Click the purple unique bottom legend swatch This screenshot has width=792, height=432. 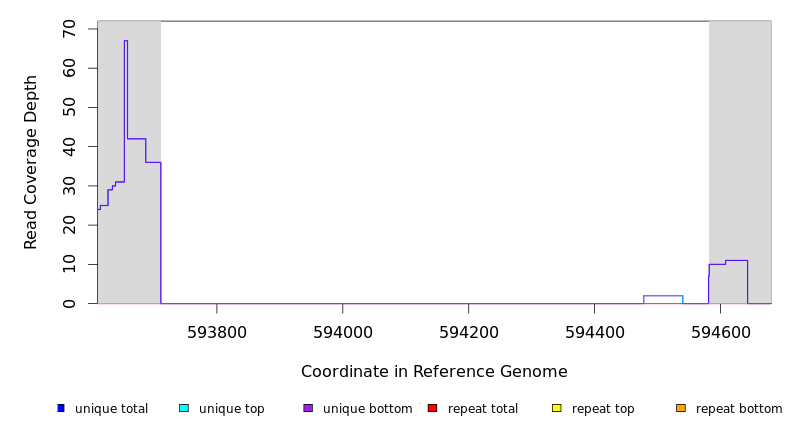coord(308,408)
